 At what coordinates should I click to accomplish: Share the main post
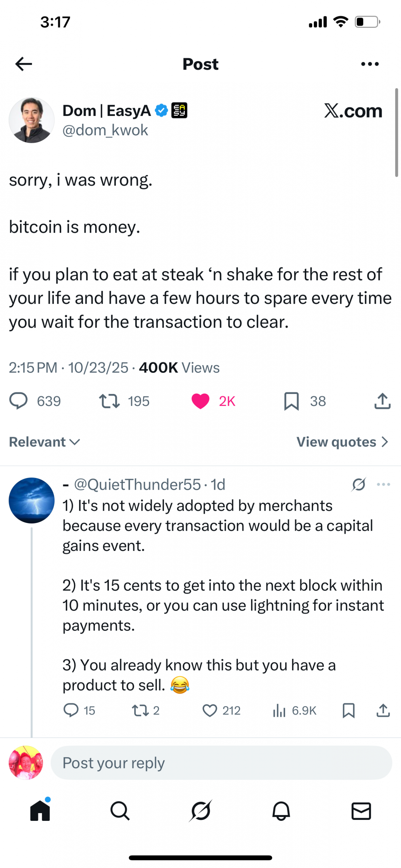click(x=382, y=401)
